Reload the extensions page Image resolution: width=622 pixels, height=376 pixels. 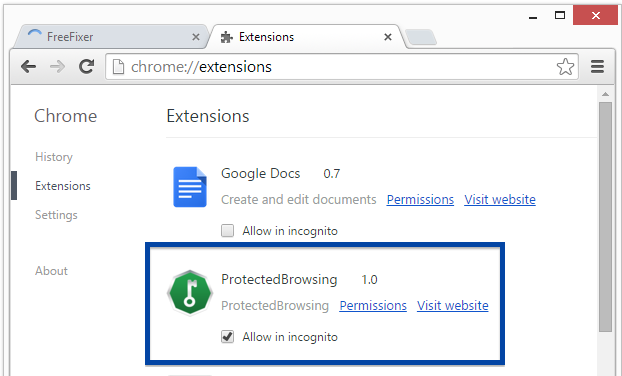[x=86, y=66]
